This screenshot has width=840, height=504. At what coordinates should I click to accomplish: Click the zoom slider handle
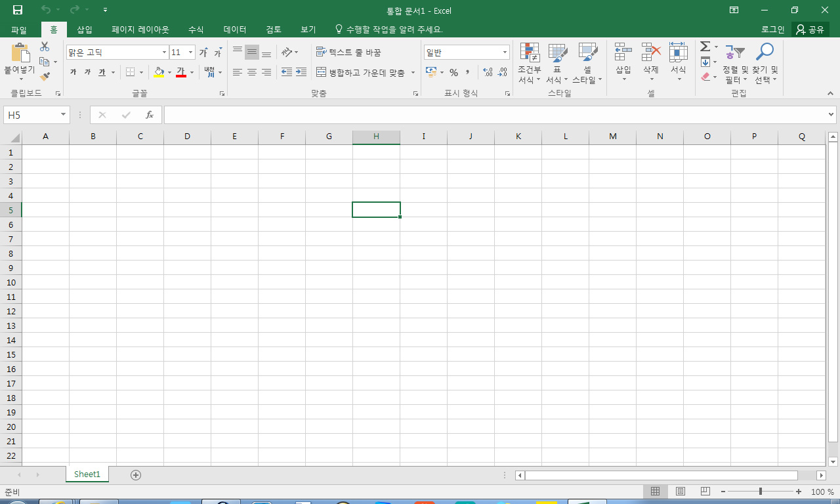point(761,492)
